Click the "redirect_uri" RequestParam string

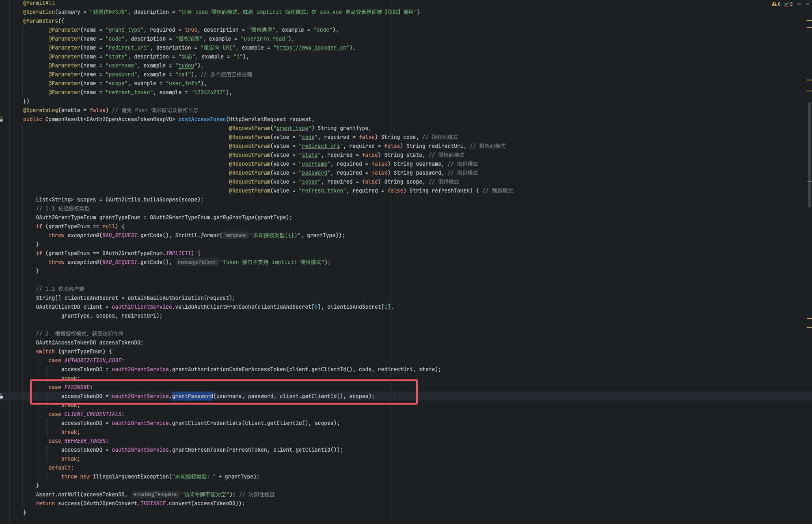(321, 146)
